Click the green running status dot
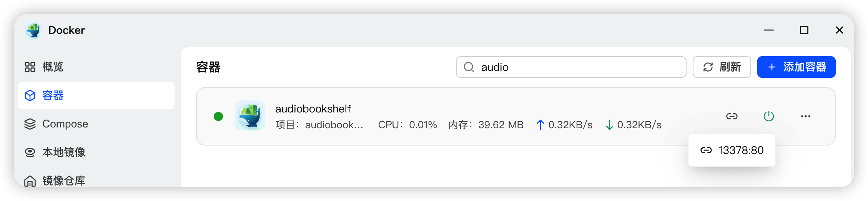Viewport: 868px width, 201px height. pyautogui.click(x=218, y=116)
